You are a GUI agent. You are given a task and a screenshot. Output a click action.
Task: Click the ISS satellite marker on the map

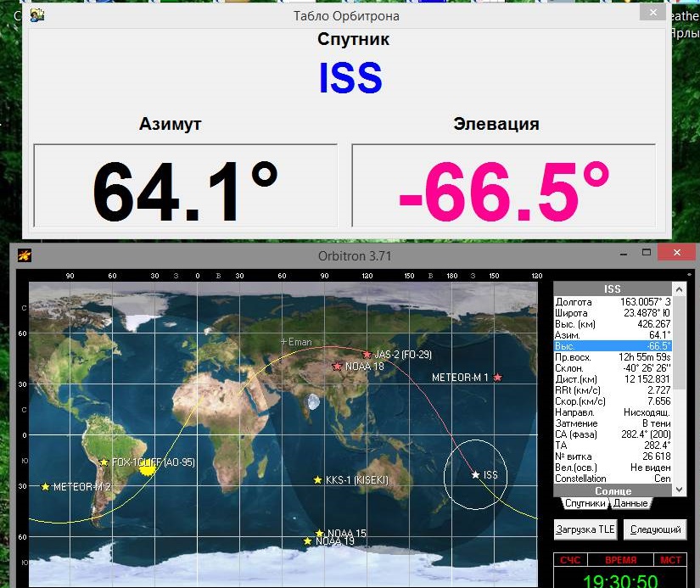pyautogui.click(x=475, y=474)
